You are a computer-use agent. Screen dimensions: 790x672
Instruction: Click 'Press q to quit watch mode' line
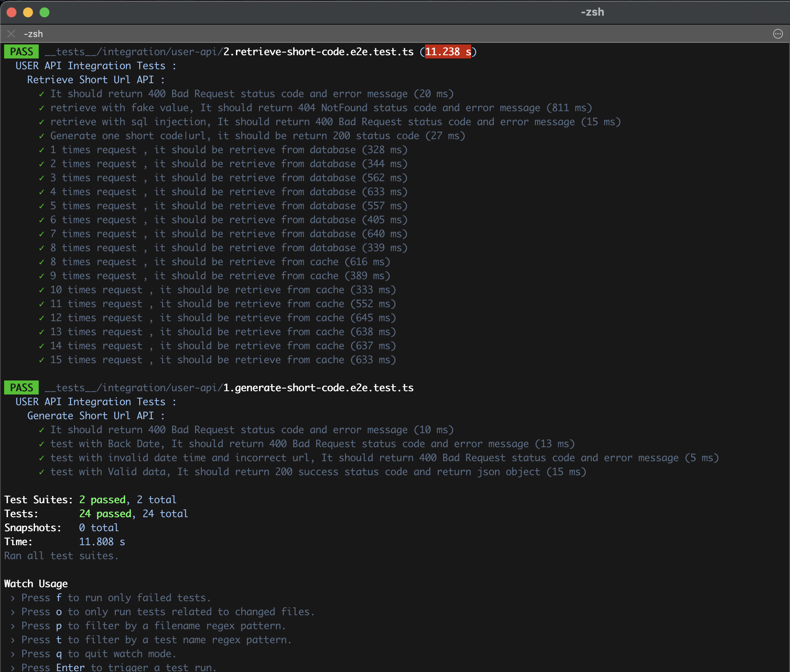tap(93, 653)
